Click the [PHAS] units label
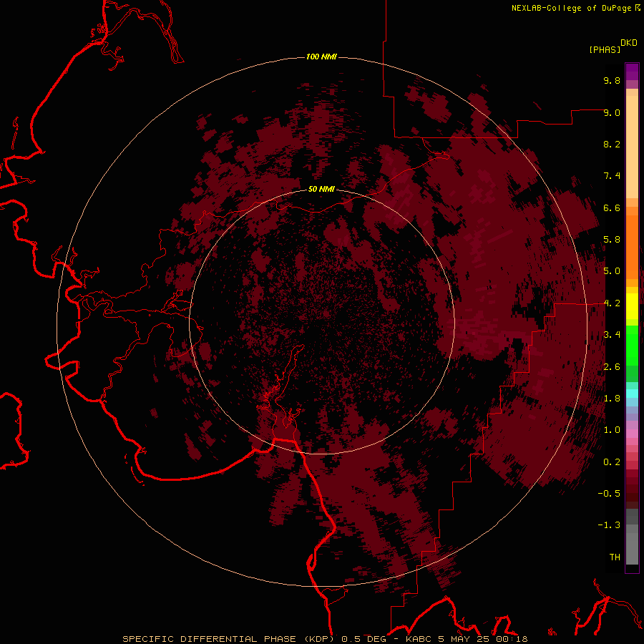 [x=605, y=50]
